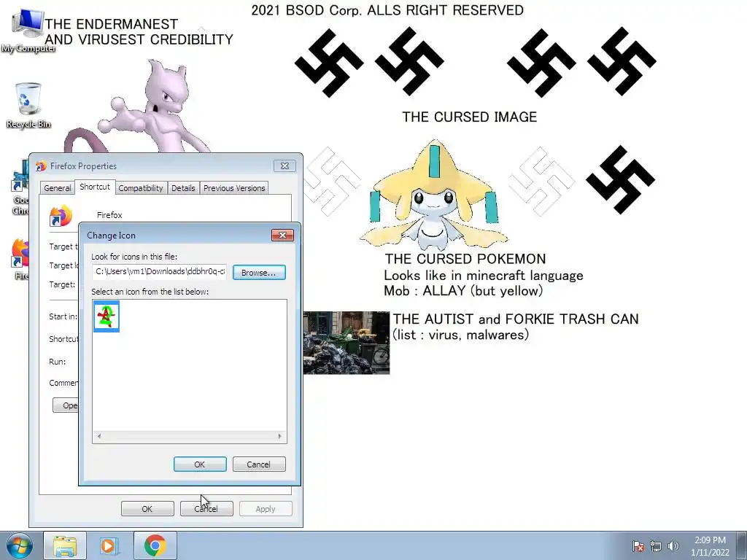Click the left arrow of the icon list scrollbar
Image resolution: width=747 pixels, height=560 pixels.
tap(99, 436)
